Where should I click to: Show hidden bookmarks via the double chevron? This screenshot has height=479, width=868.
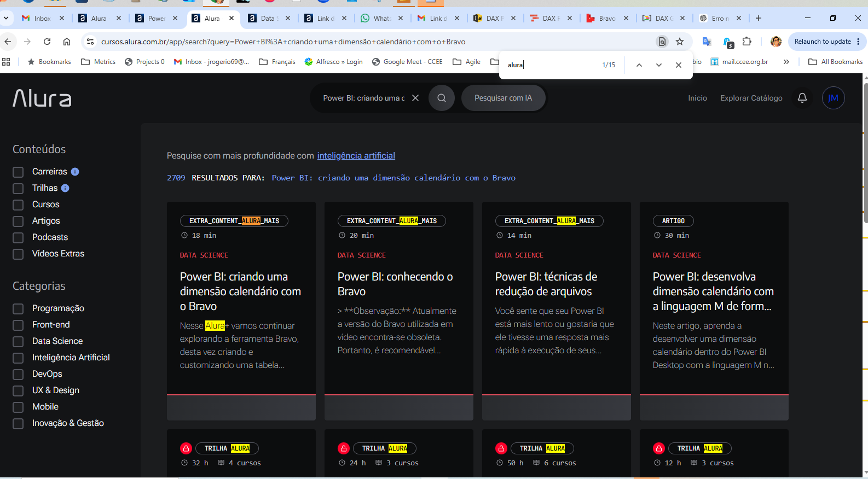(786, 62)
